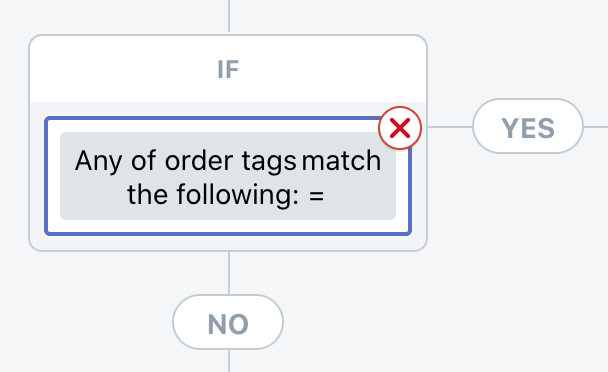
Task: Click the words 'order tags' in the condition
Action: pyautogui.click(x=230, y=161)
